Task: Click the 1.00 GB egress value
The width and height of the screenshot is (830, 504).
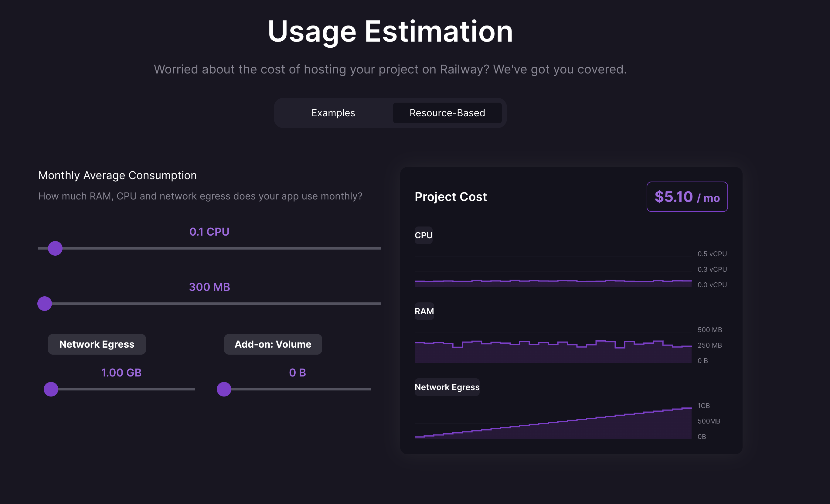Action: [121, 373]
